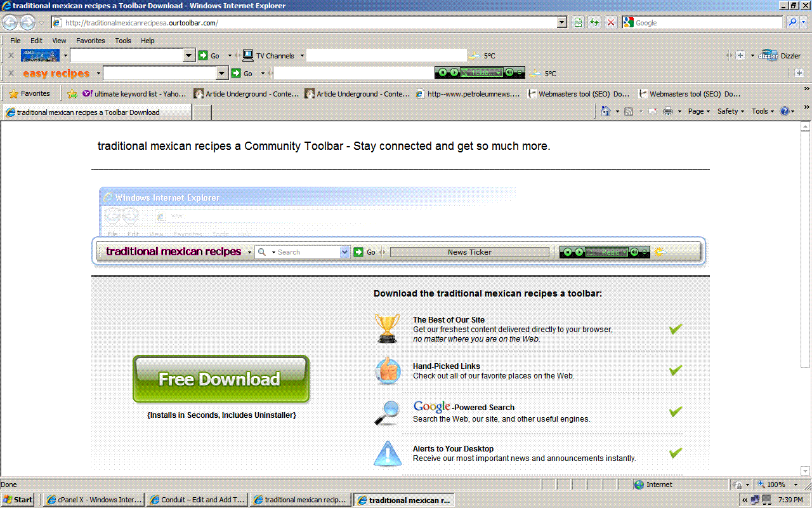This screenshot has height=508, width=812.
Task: Expand the Home button dropdown arrow
Action: (x=617, y=112)
